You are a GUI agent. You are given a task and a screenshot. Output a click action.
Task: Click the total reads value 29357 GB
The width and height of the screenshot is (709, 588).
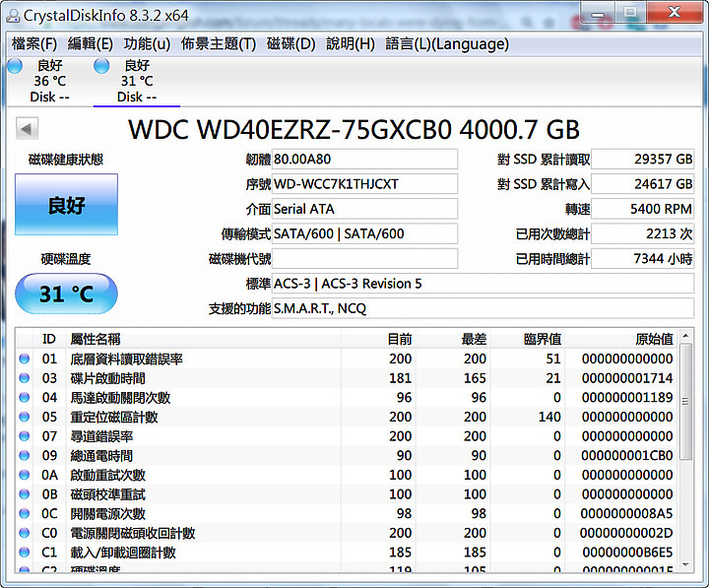tap(642, 160)
